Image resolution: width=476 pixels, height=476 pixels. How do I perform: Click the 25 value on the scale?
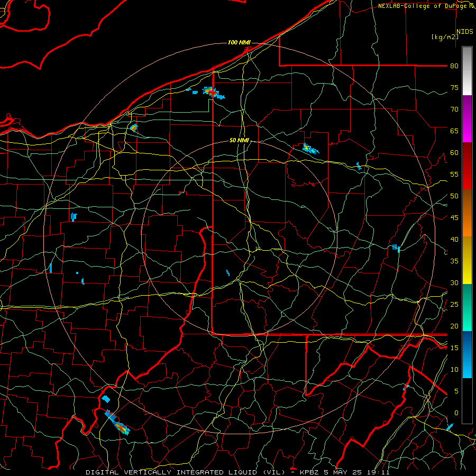point(454,305)
